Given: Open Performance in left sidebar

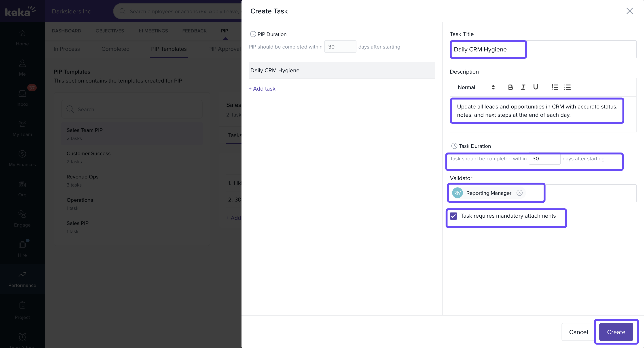Looking at the screenshot, I should 22,279.
